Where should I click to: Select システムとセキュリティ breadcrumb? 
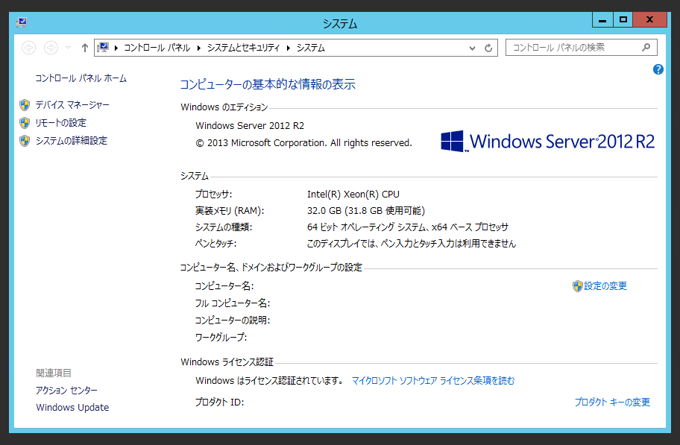coord(243,48)
